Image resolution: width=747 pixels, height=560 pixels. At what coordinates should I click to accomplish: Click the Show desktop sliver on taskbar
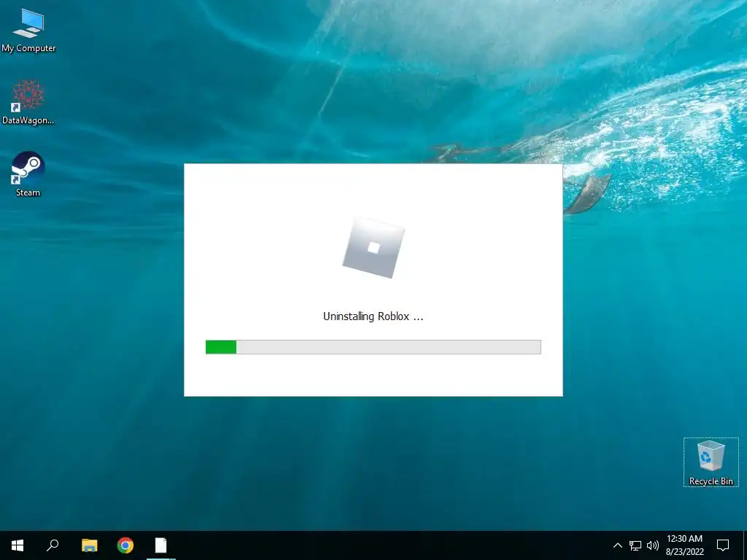click(745, 545)
